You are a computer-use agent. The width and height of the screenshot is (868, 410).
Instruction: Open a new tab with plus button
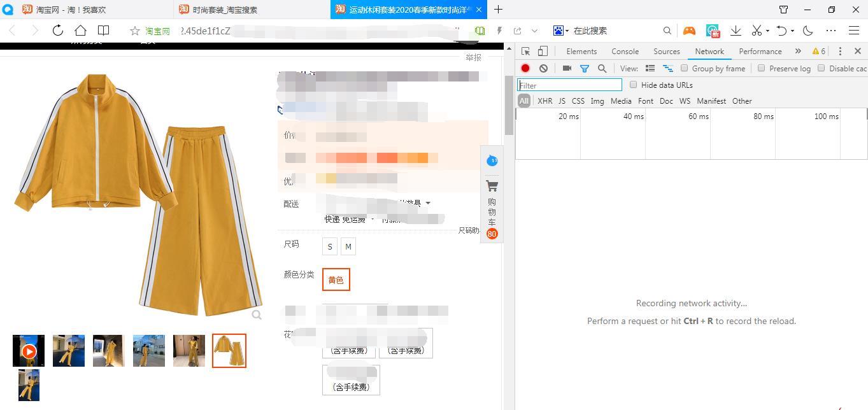point(498,10)
